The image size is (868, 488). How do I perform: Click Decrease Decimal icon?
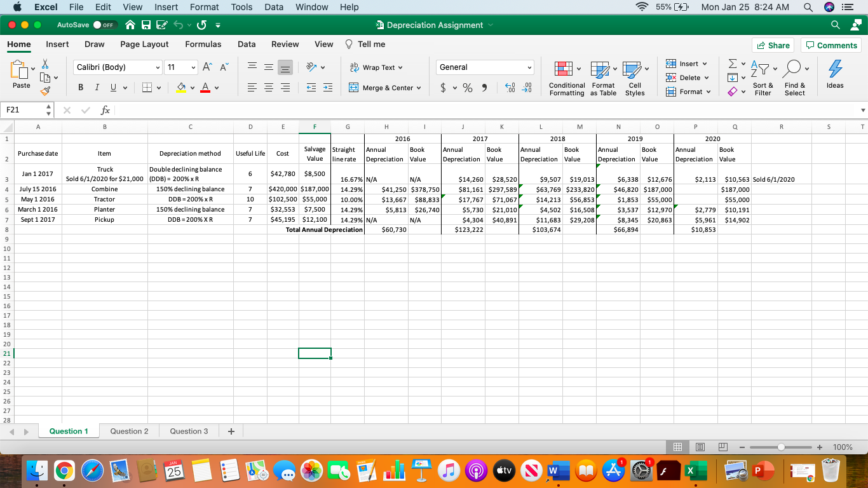(x=527, y=88)
